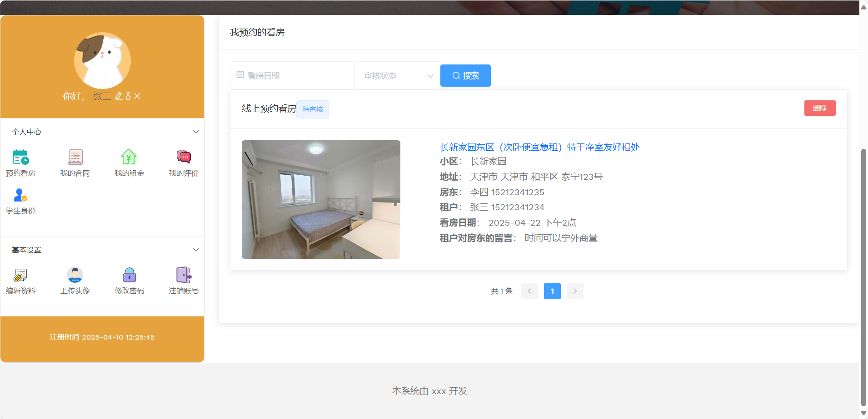Click the vertical page scrollbar

[863, 277]
